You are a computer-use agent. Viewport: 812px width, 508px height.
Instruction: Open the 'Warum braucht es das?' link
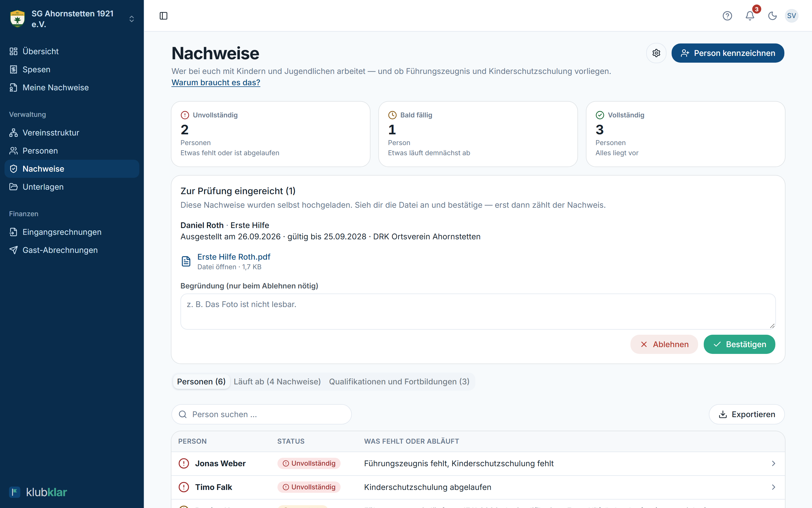[x=216, y=82]
